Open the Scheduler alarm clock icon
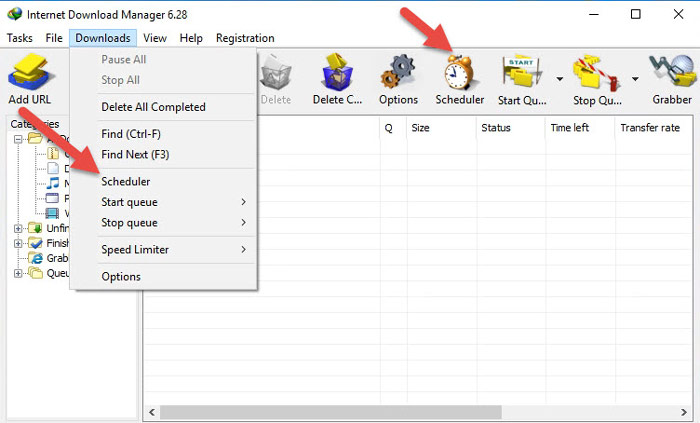The width and height of the screenshot is (700, 423). point(460,71)
